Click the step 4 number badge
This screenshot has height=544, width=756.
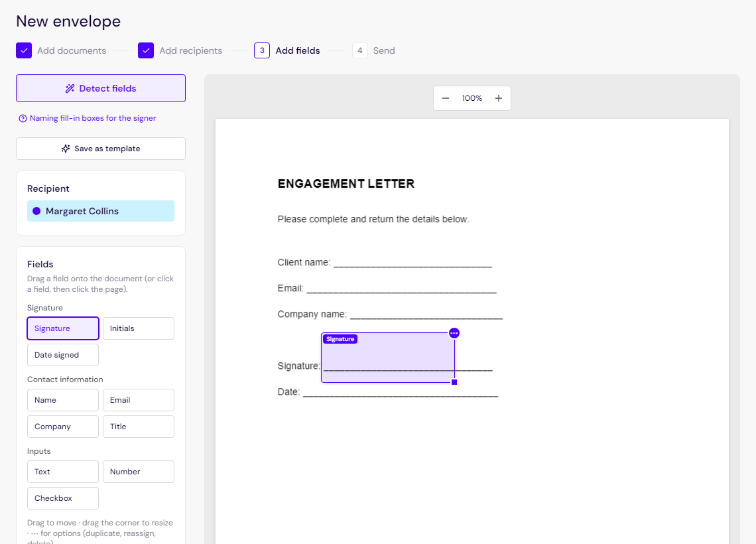(359, 50)
